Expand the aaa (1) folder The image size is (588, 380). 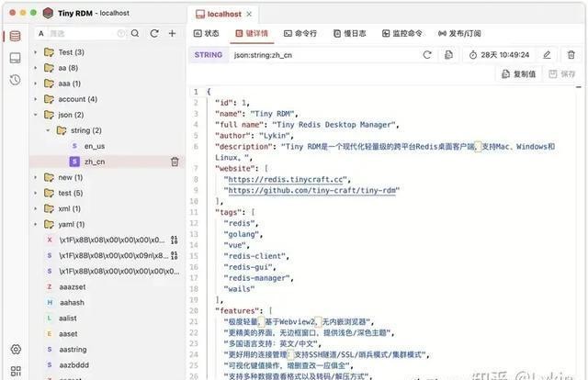[36, 84]
